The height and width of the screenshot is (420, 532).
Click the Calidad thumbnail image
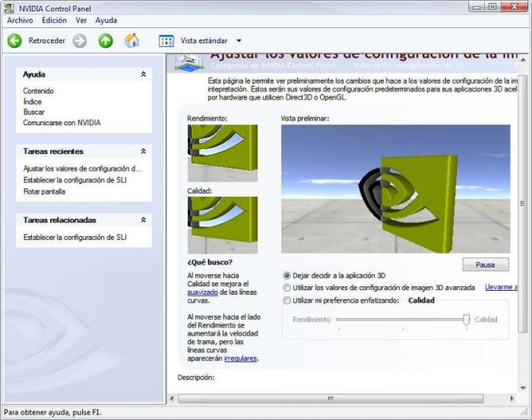tap(222, 225)
